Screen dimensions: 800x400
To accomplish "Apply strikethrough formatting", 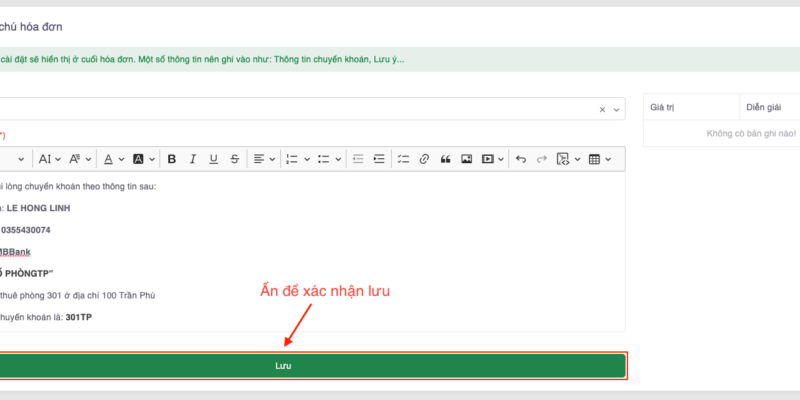I will click(234, 159).
